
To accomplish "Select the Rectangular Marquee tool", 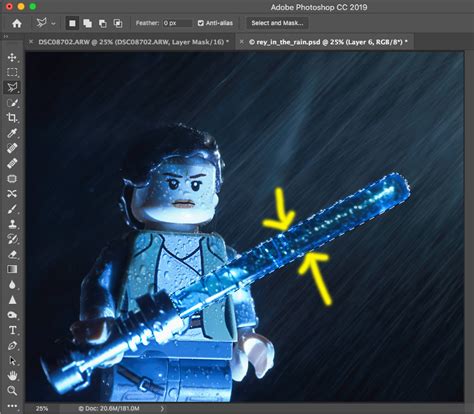I will 12,72.
